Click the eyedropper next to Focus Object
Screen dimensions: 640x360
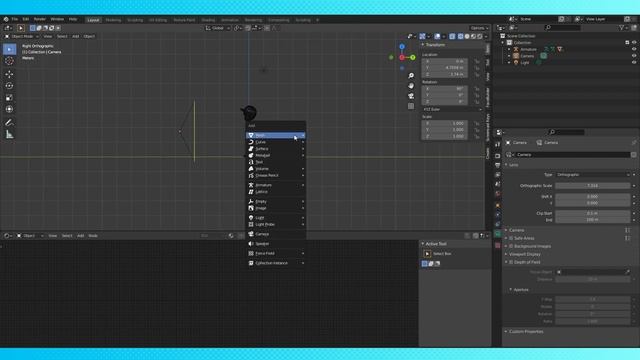(x=627, y=272)
